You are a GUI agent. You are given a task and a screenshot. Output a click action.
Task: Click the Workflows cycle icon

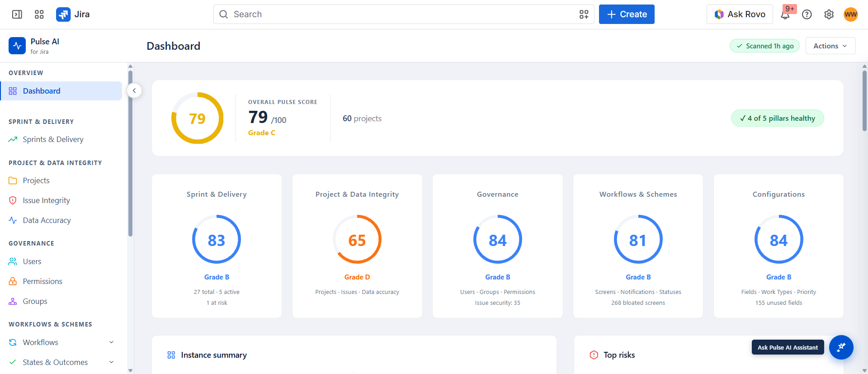pyautogui.click(x=13, y=342)
